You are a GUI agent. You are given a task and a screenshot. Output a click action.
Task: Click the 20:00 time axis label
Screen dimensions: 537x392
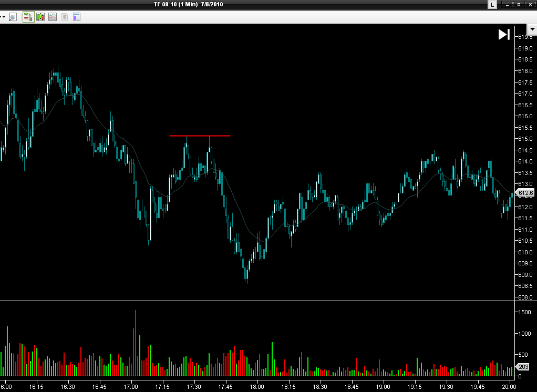coord(509,387)
